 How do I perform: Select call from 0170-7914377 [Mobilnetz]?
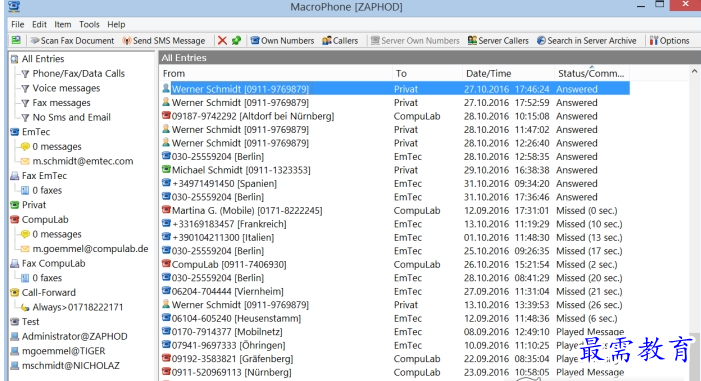[395, 332]
